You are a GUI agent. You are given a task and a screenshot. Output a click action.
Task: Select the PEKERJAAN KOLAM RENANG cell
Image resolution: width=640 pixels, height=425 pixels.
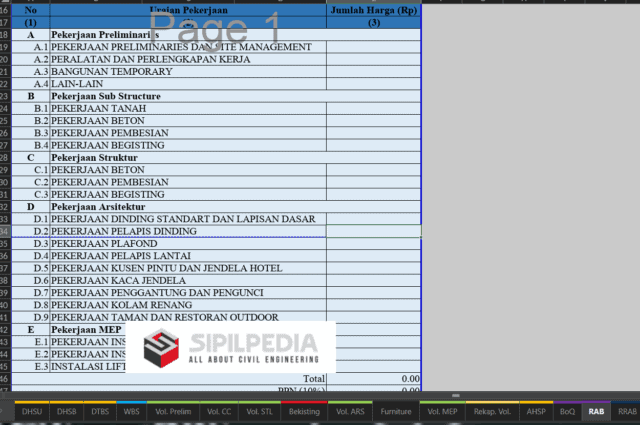(x=187, y=305)
